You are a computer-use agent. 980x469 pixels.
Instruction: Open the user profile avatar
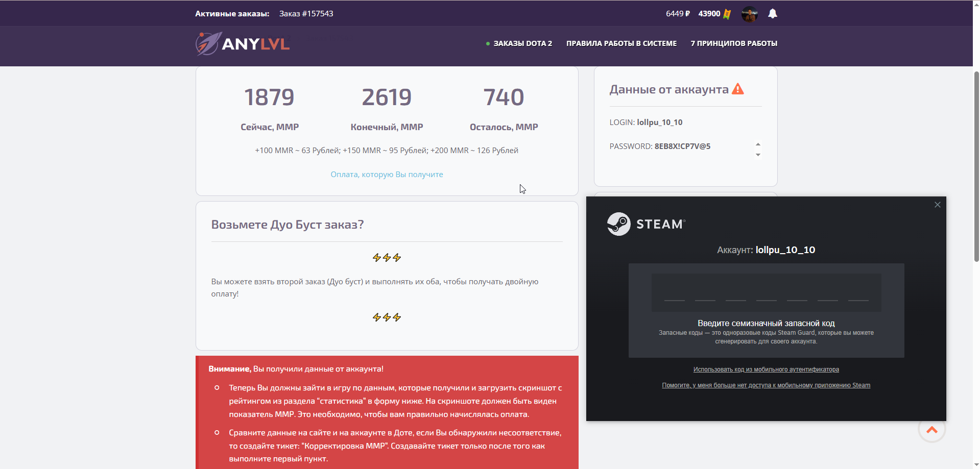pos(750,14)
